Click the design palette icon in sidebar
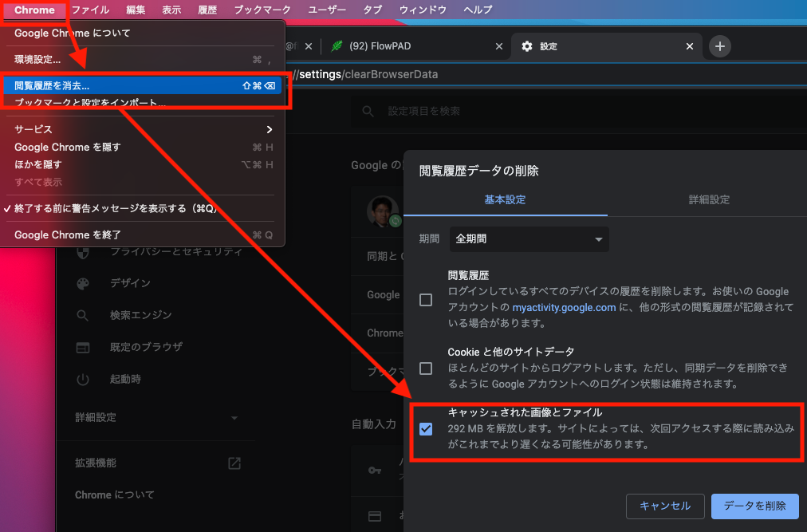The width and height of the screenshot is (807, 532). [x=83, y=283]
